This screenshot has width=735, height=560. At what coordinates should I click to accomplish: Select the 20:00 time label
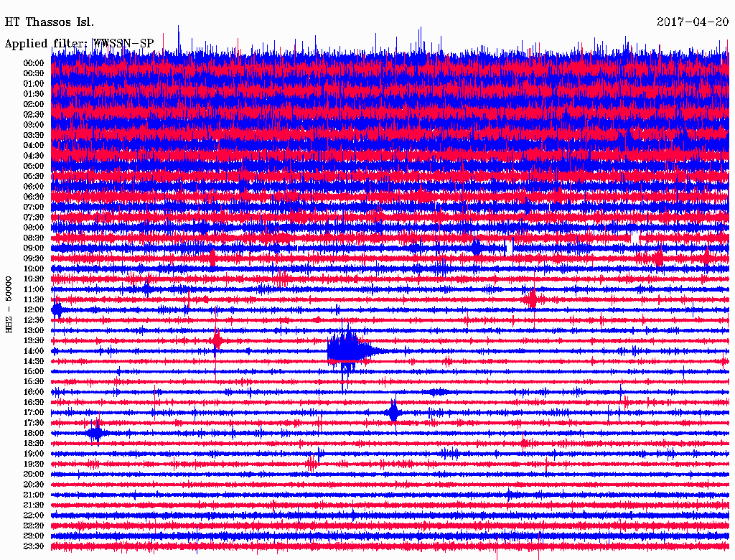tap(33, 474)
